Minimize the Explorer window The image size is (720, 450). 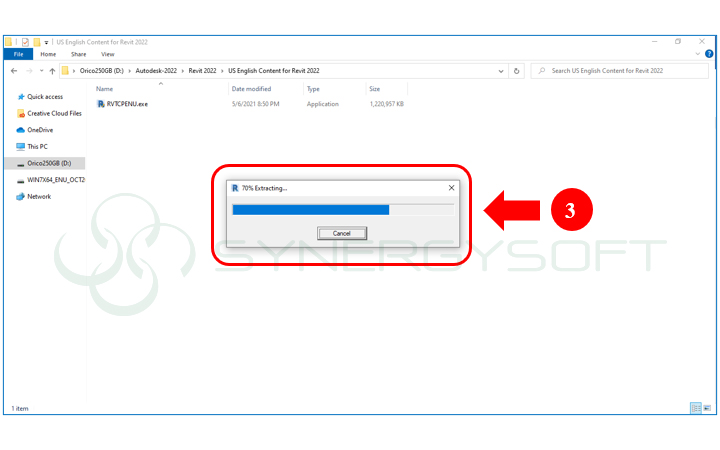654,41
